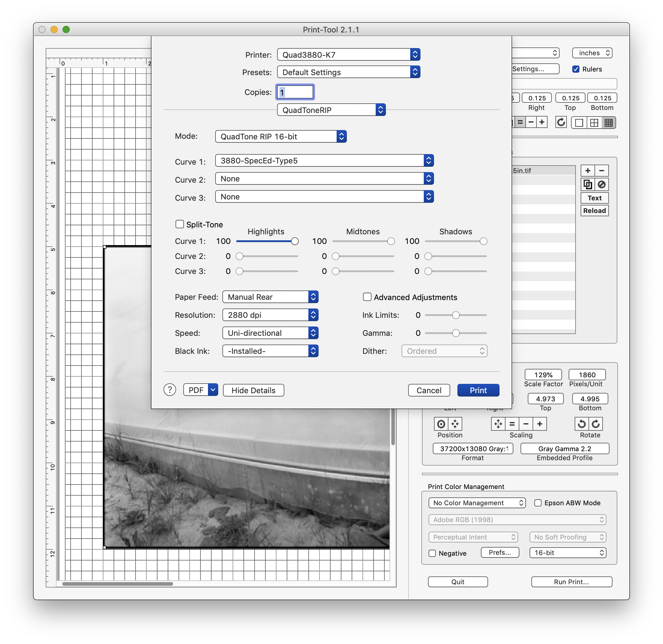Open the Print Color Management dropdown
Image resolution: width=663 pixels, height=644 pixels.
(474, 503)
